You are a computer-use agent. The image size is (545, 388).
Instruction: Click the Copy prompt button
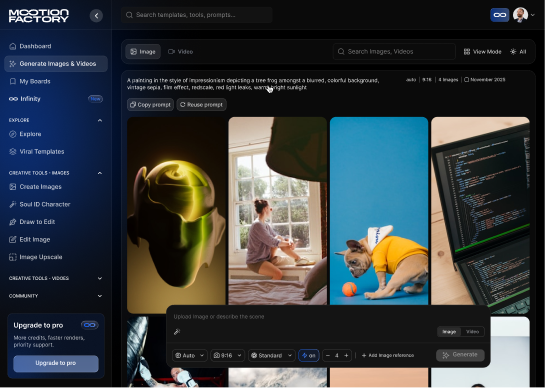tap(151, 105)
